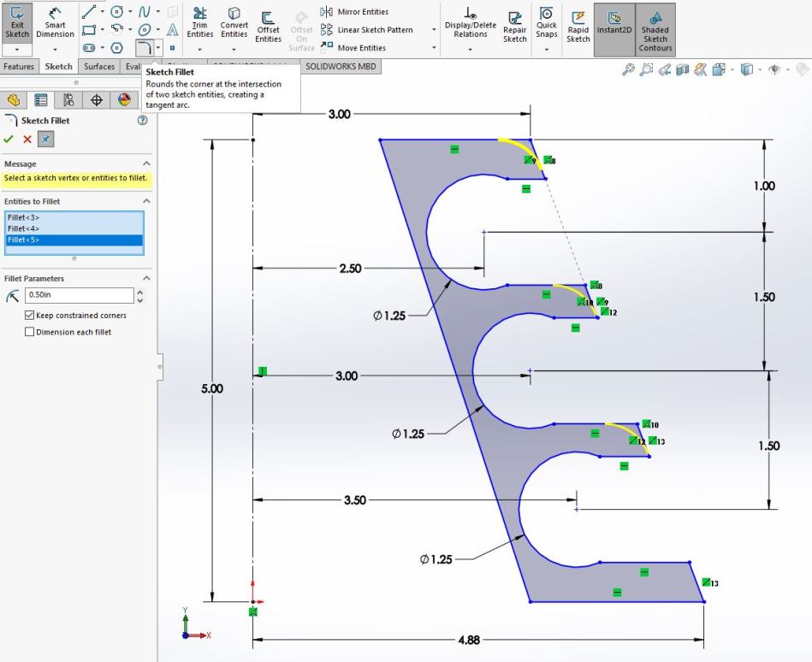Viewport: 812px width, 662px height.
Task: Click the Rapid Sketch icon
Action: 578,26
